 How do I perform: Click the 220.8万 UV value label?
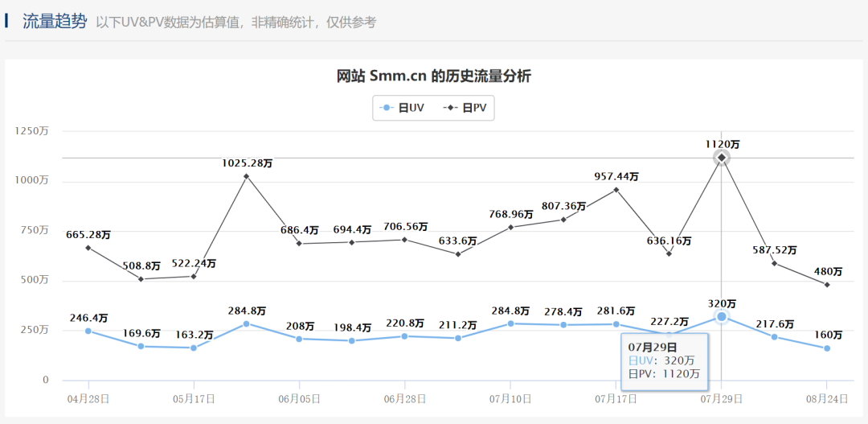(405, 323)
